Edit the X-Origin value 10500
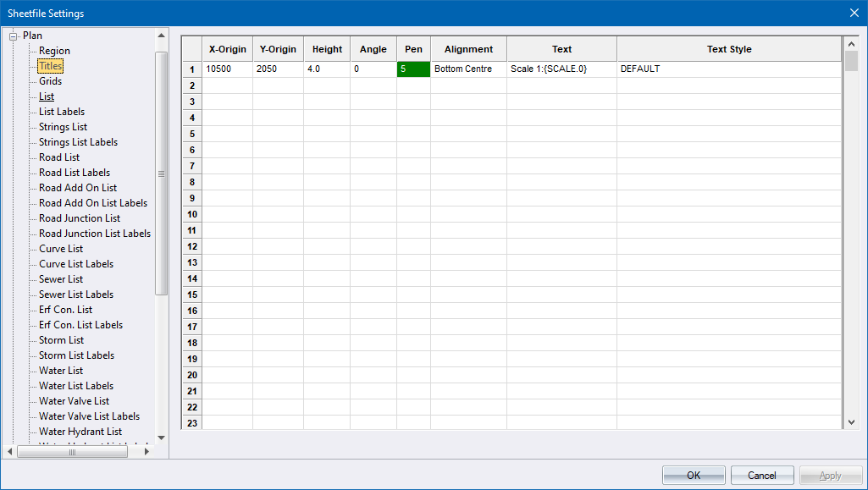The width and height of the screenshot is (868, 490). pos(227,69)
